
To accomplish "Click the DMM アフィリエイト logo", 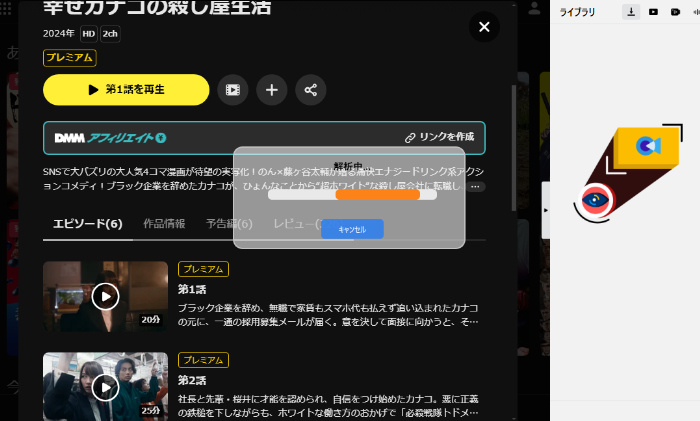I will pyautogui.click(x=110, y=138).
